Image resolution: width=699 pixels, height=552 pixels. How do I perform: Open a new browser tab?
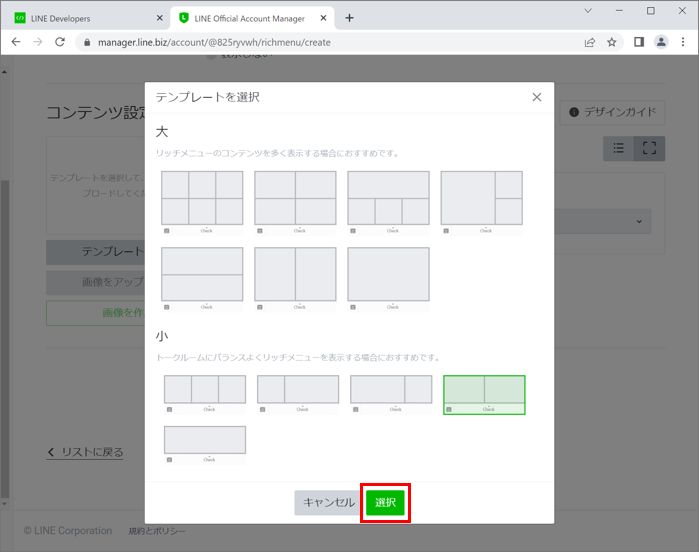350,18
